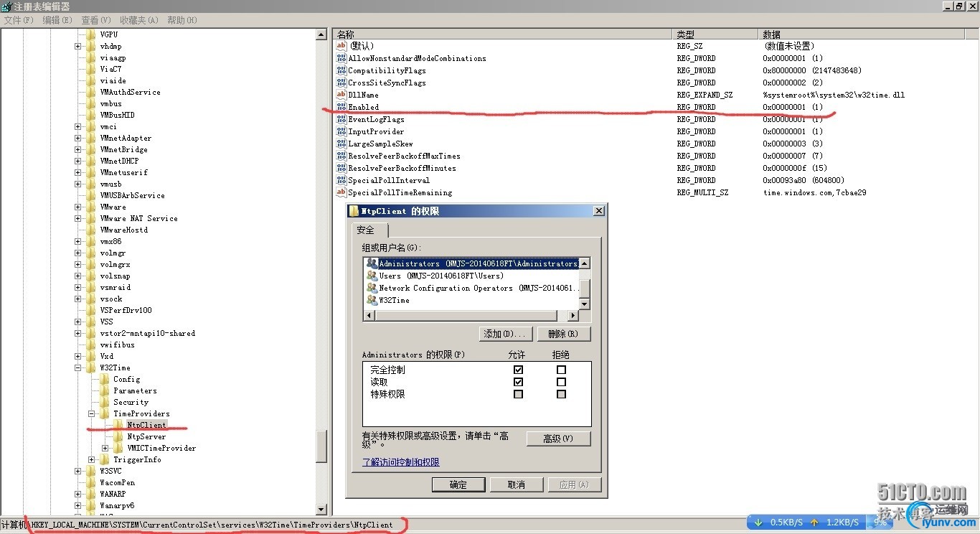Click the Enabled DWORD value icon
Viewport: 980px width, 534px height.
[x=341, y=107]
